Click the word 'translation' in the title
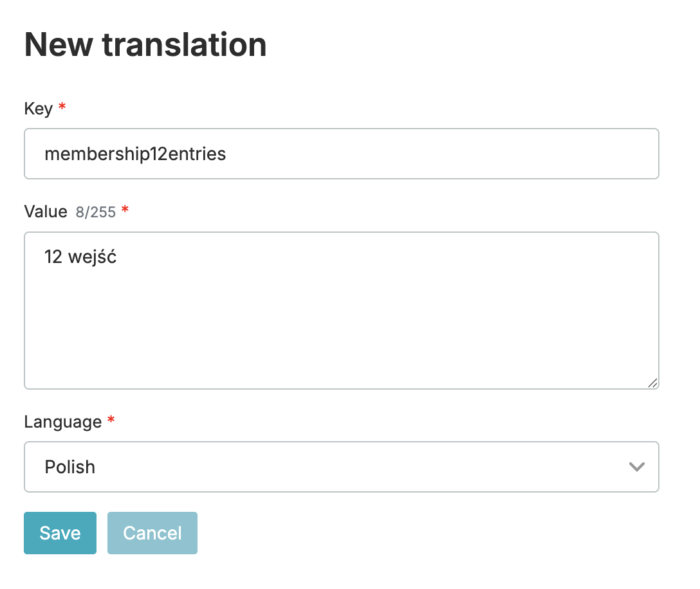 point(184,45)
